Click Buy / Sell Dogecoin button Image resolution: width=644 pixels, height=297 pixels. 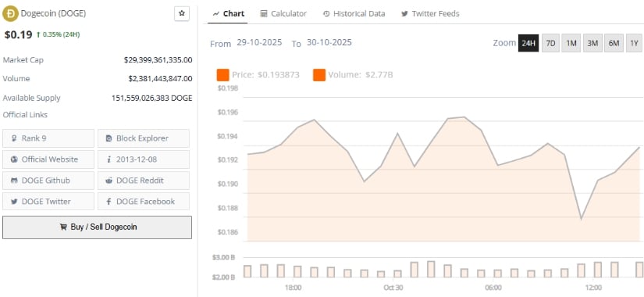[x=97, y=227]
